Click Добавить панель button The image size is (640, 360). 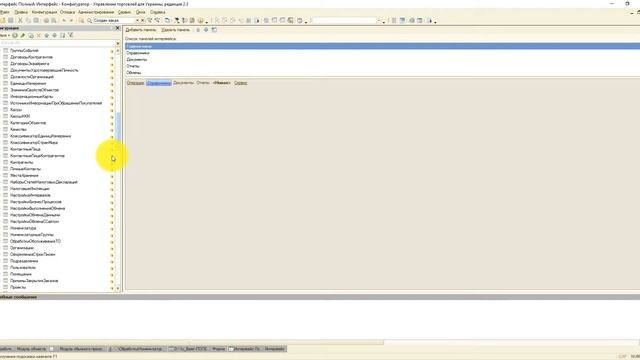(141, 30)
